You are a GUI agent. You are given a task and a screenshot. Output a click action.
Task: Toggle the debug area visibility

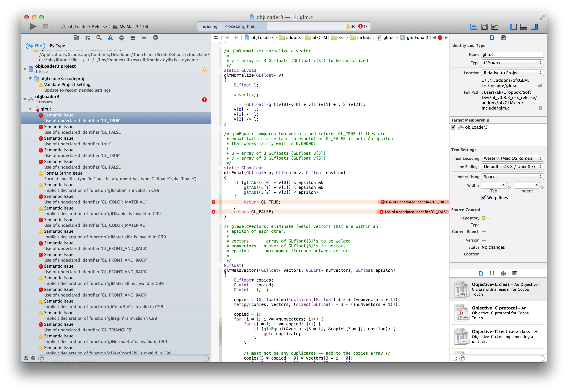(x=524, y=26)
